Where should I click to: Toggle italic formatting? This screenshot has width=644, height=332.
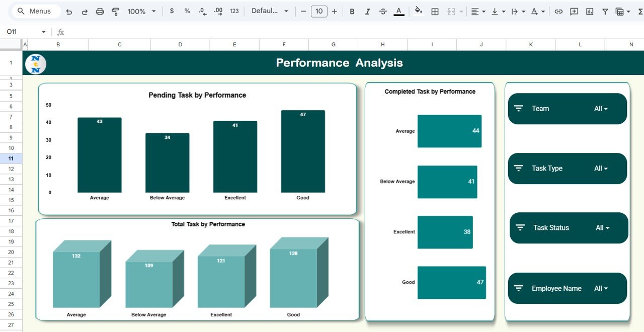coord(367,11)
